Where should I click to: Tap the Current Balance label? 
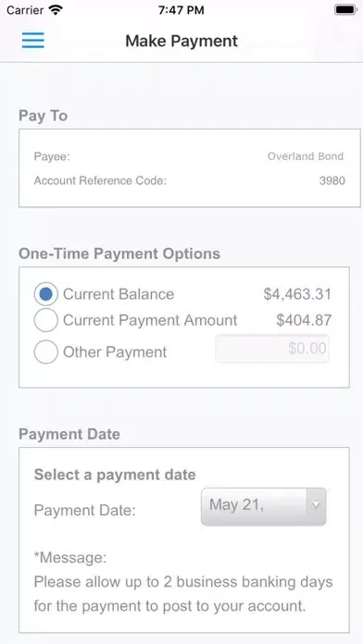[x=119, y=294]
